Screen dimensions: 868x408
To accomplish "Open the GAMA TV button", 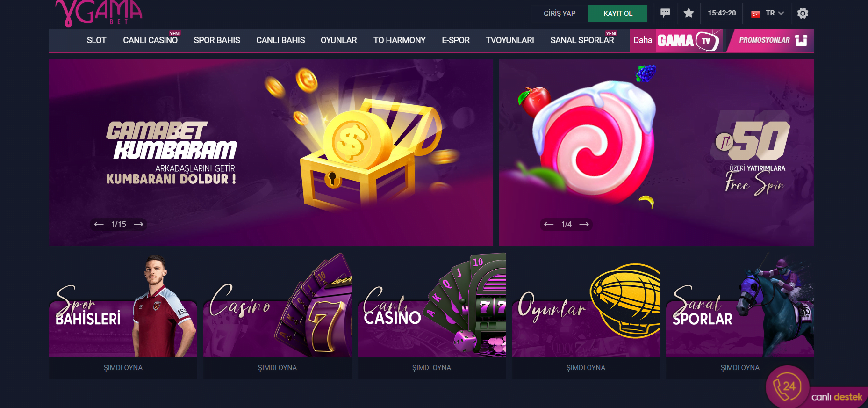I will (x=689, y=40).
